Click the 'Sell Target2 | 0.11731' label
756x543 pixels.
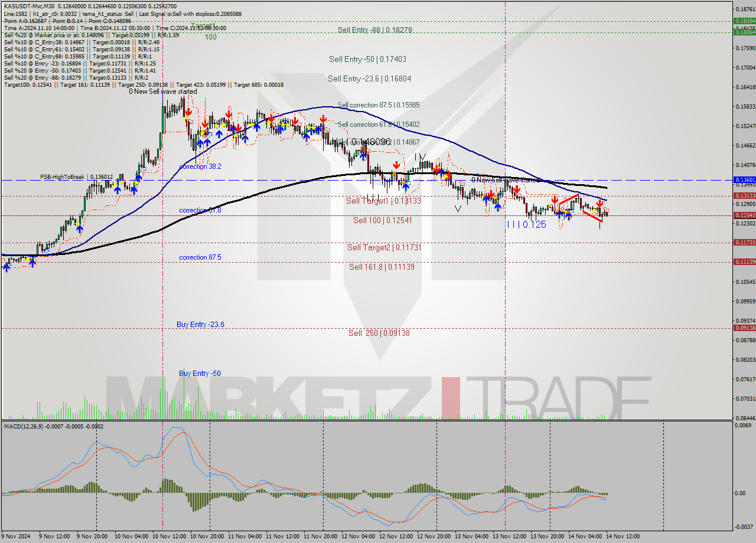[x=384, y=247]
